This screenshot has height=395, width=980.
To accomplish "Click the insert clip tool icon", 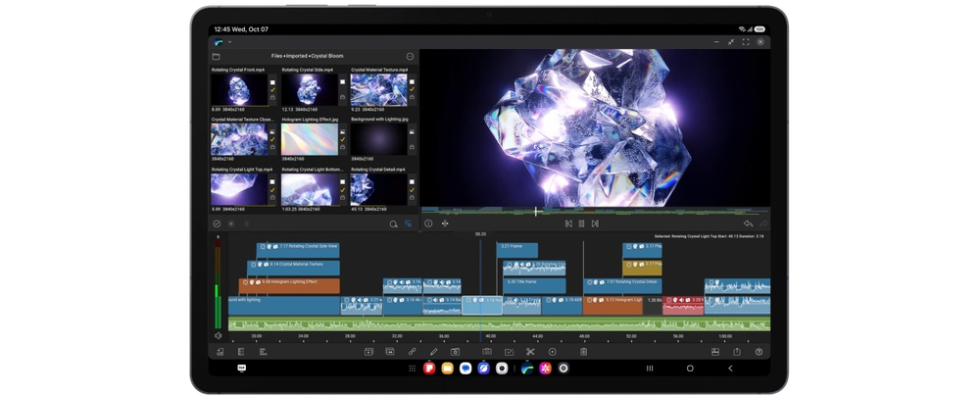I will coord(368,352).
